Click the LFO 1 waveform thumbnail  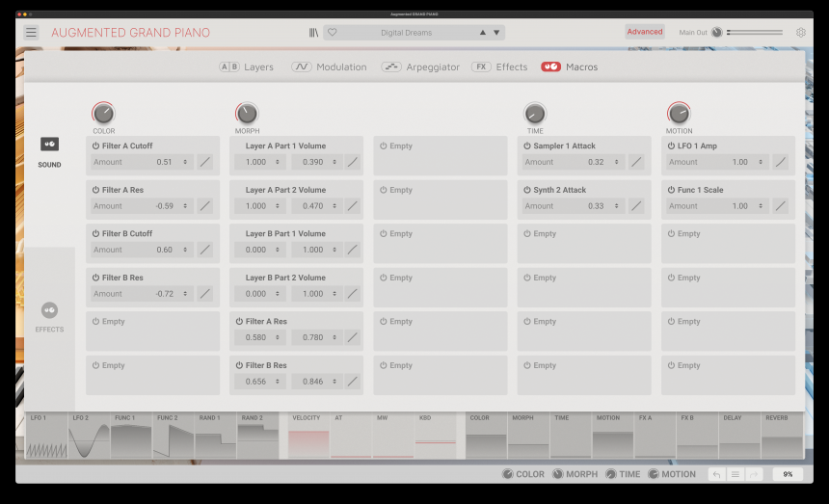46,436
